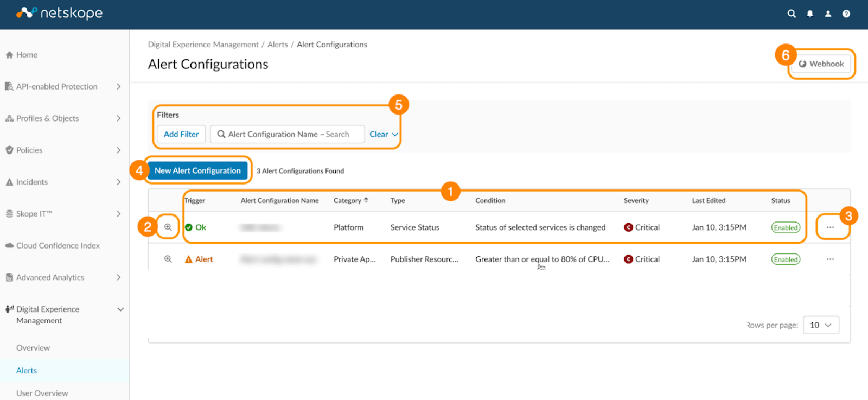Viewport: 868px width, 400px height.
Task: Click the Skope IT sidebar icon
Action: click(9, 214)
